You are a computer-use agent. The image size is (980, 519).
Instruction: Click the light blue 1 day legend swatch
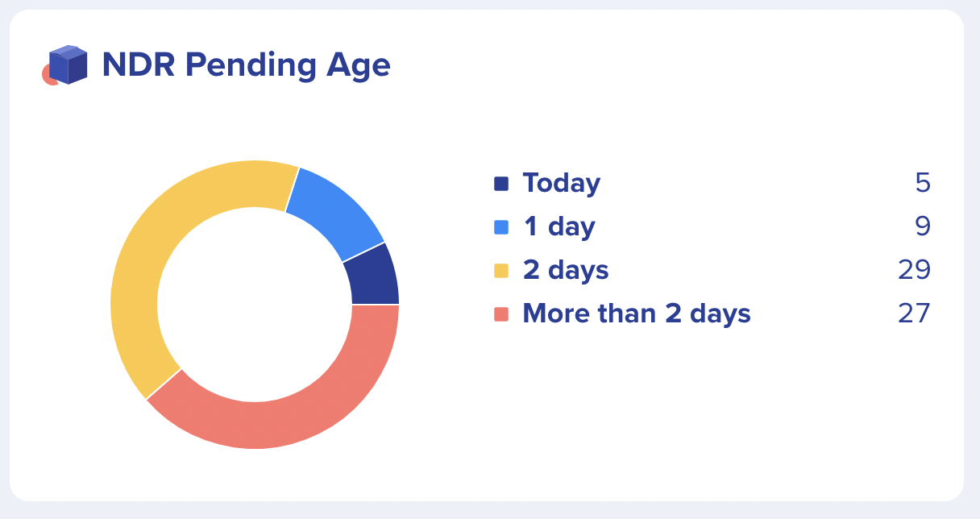(501, 227)
